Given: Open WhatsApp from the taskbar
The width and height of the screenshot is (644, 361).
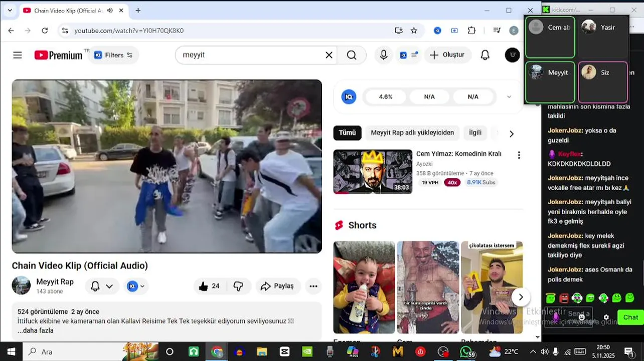Looking at the screenshot, I should point(466,352).
